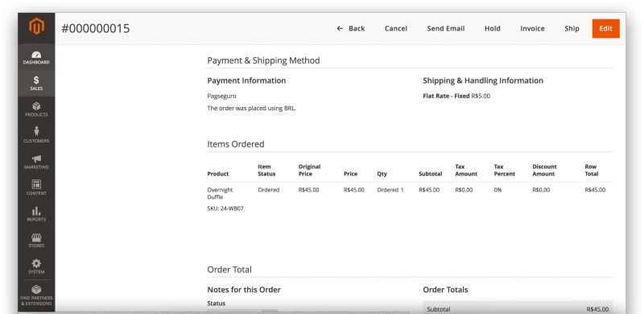
Task: Cancel order #000000015
Action: tap(396, 28)
